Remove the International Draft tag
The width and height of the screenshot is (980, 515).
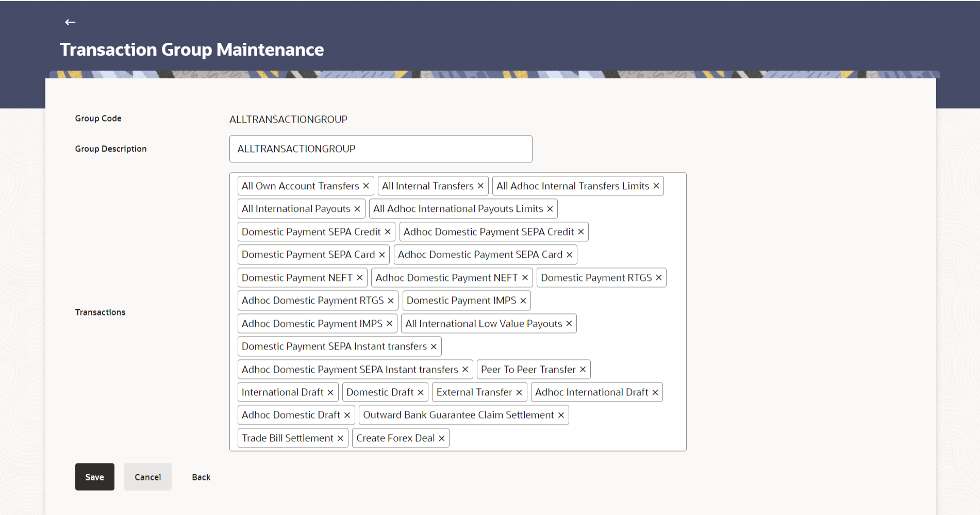click(x=330, y=392)
